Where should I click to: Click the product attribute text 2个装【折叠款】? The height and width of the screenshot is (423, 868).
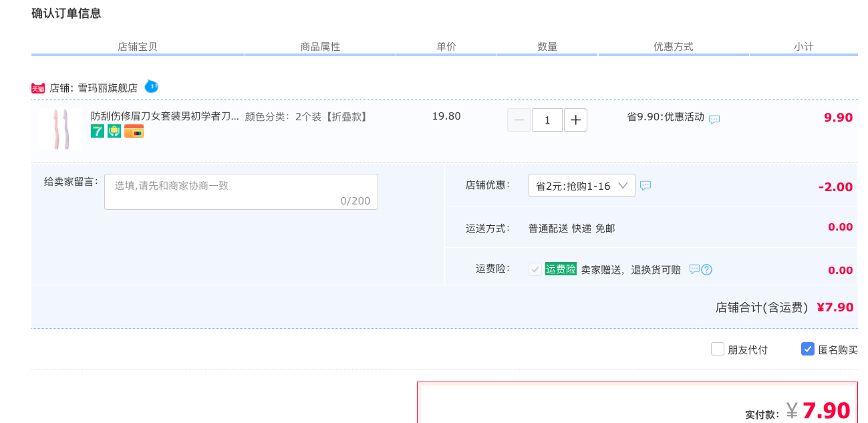pyautogui.click(x=332, y=116)
